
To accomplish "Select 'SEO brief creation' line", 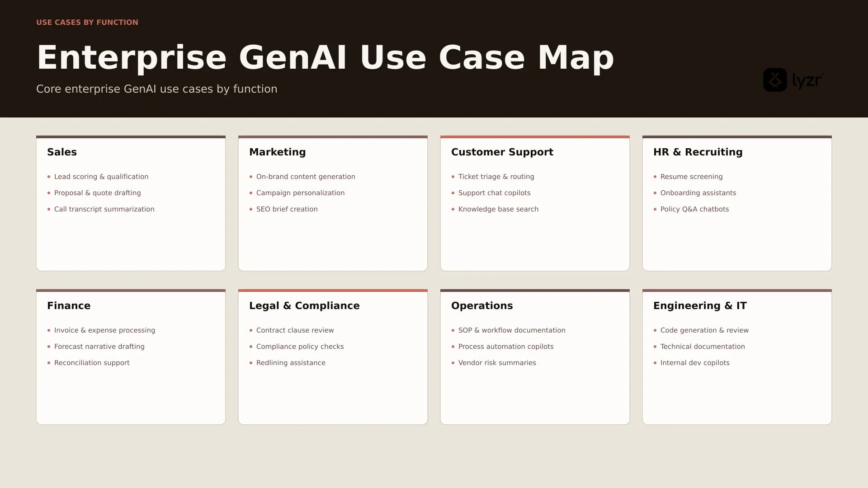I will coord(287,209).
